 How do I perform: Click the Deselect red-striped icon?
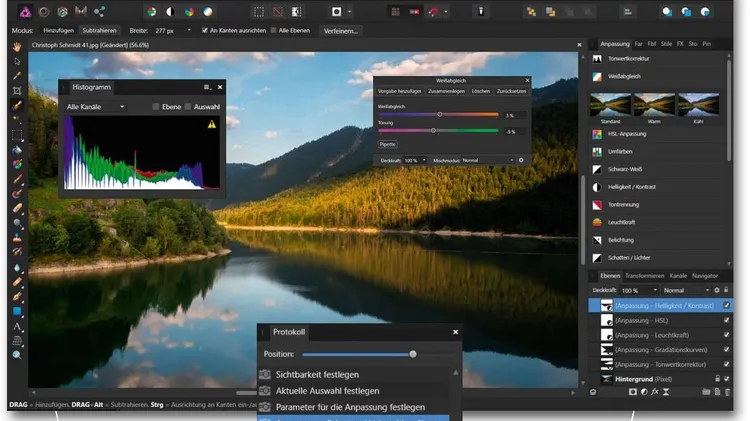(x=278, y=12)
